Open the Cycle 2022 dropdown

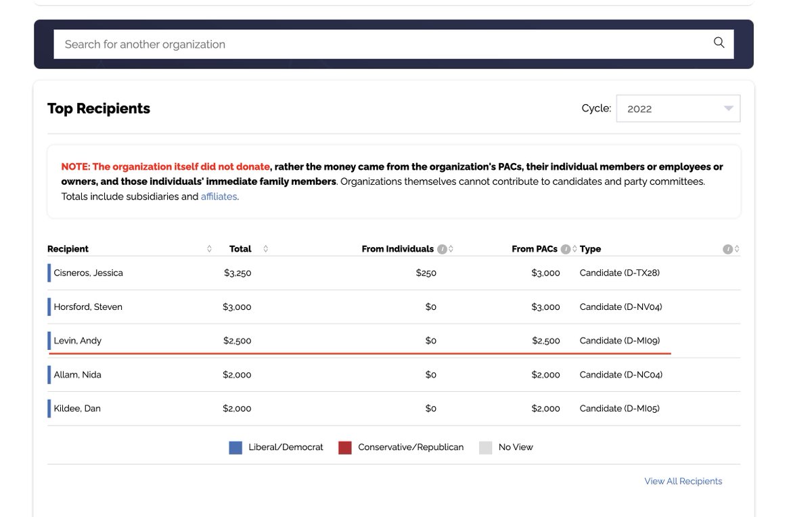[678, 108]
